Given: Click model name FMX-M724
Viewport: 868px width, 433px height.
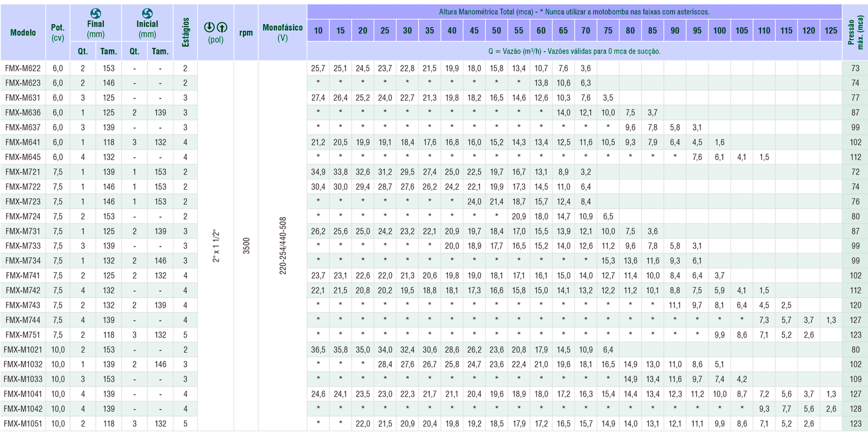Looking at the screenshot, I should 23,216.
